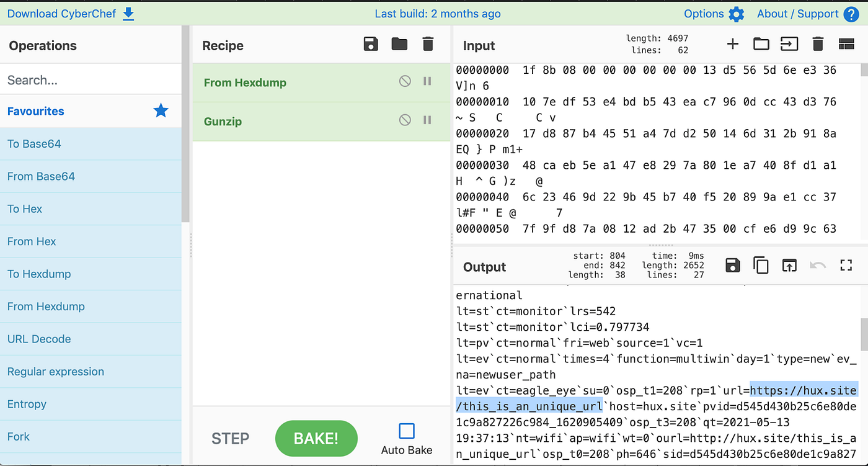Maximise the output pane icon
868x466 pixels.
click(846, 266)
